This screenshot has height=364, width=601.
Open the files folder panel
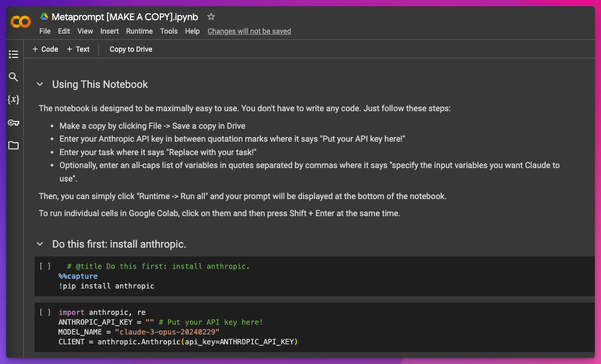pos(13,145)
